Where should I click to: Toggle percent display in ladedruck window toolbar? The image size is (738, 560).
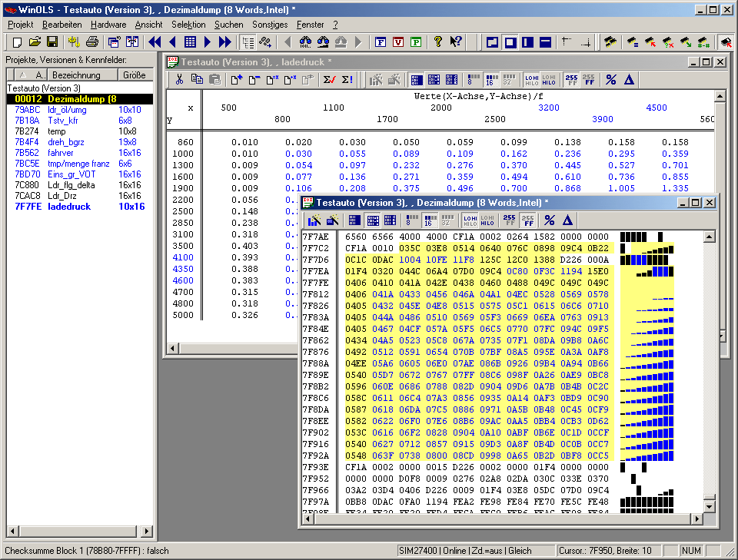(x=611, y=80)
